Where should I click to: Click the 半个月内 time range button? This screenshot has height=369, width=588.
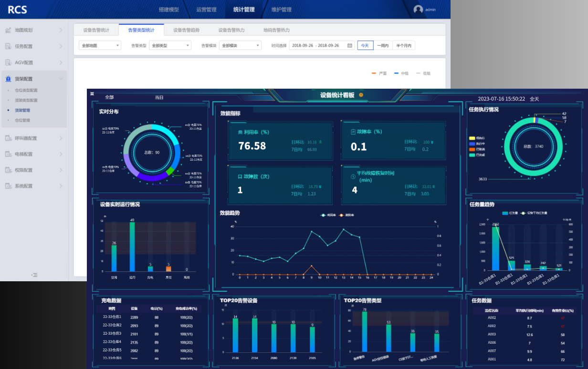click(404, 46)
